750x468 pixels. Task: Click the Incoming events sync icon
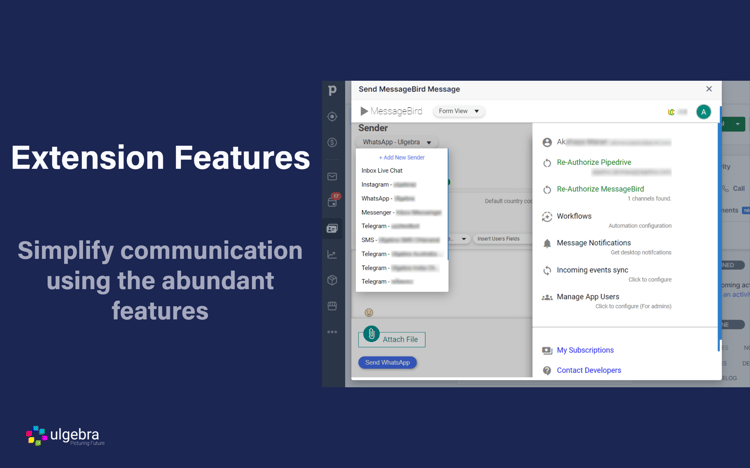click(547, 270)
